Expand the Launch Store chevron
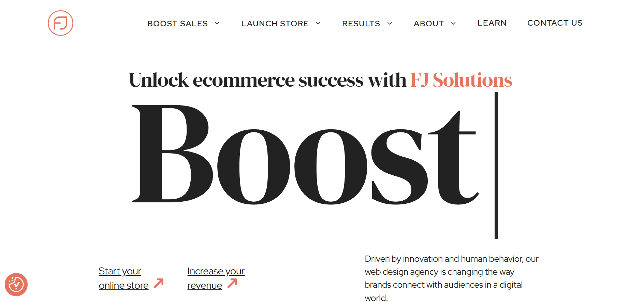This screenshot has height=302, width=644. (318, 23)
